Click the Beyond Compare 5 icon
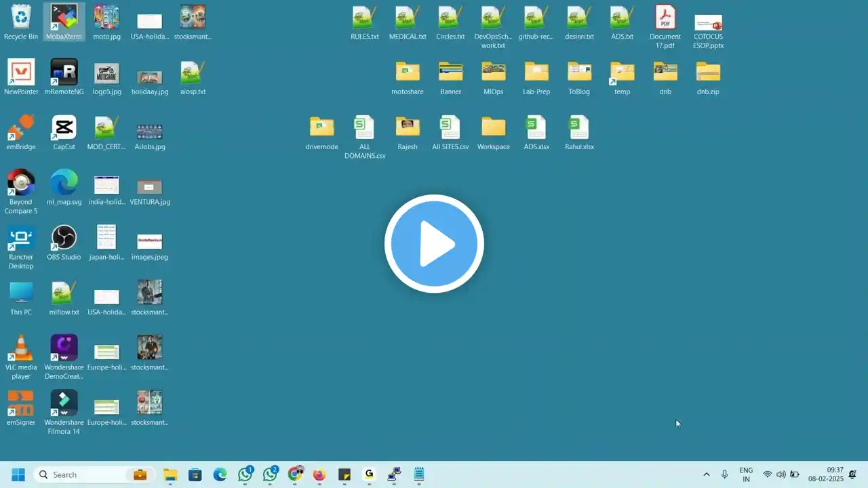This screenshot has height=488, width=868. [x=21, y=192]
